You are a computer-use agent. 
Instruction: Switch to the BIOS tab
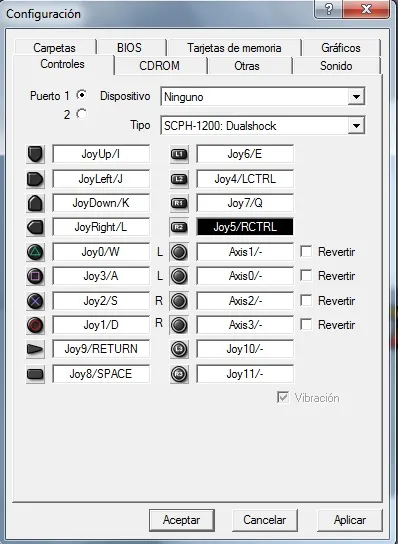[x=129, y=48]
